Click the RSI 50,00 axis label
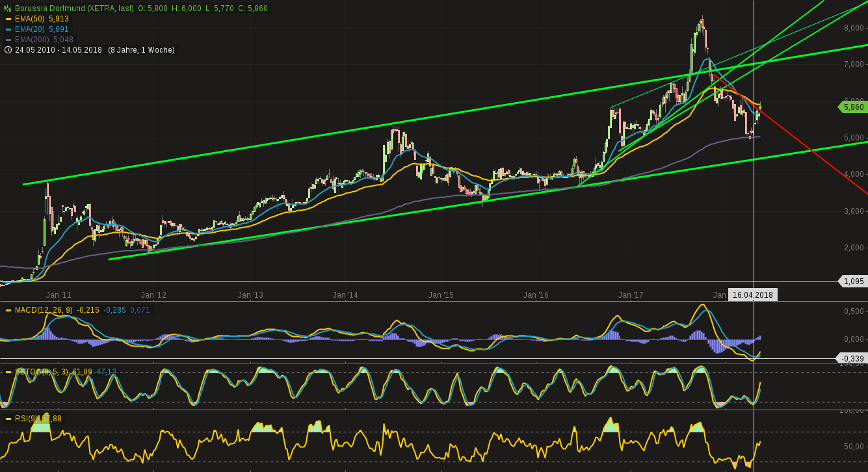Screen dimensions: 868x472 [854, 447]
